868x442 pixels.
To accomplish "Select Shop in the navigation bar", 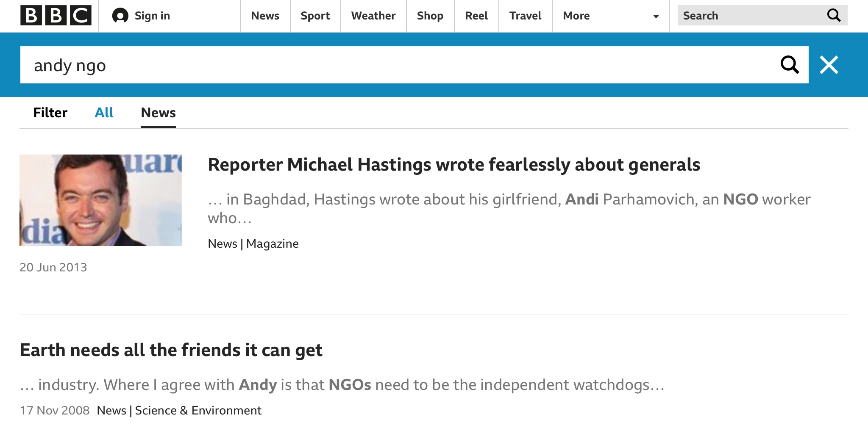I will coord(430,16).
